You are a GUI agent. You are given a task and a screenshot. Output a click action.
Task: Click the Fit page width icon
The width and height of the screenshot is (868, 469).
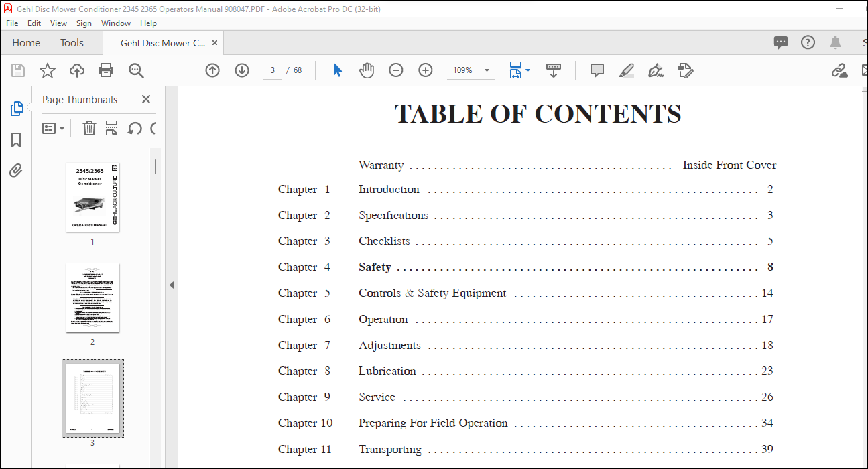[x=515, y=70]
